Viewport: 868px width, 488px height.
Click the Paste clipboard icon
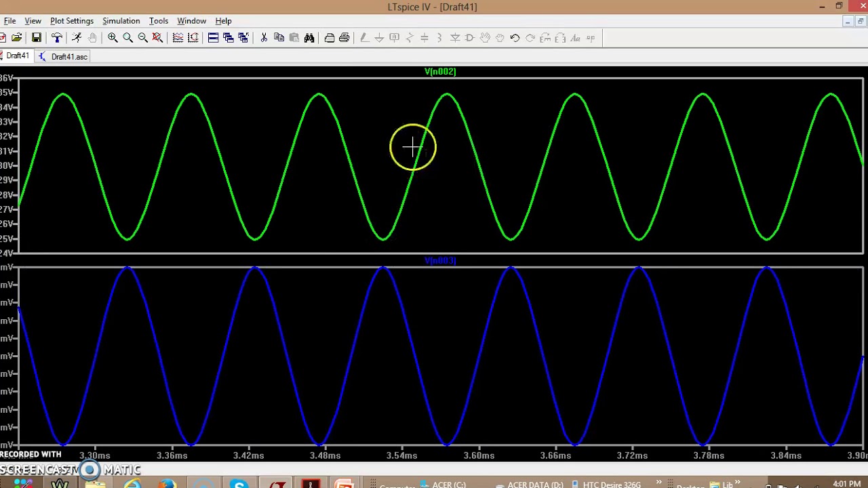[294, 38]
